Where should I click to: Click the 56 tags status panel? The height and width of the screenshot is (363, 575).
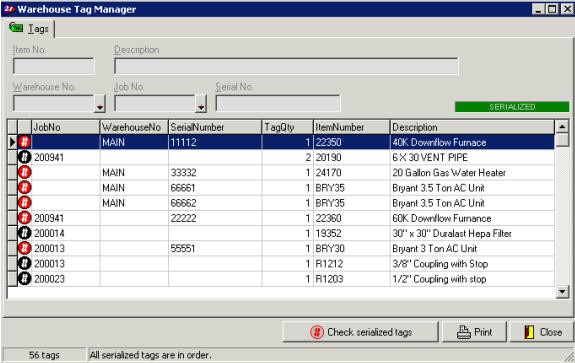click(44, 355)
